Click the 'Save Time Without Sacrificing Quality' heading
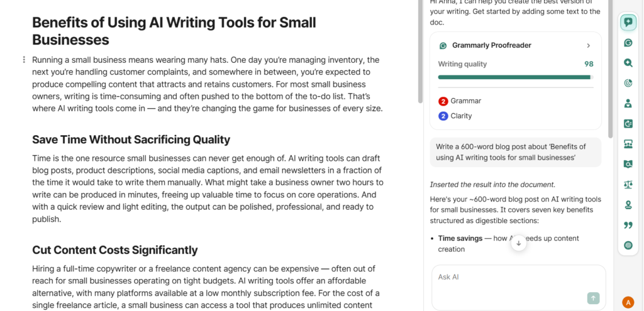Image resolution: width=644 pixels, height=311 pixels. tap(131, 139)
